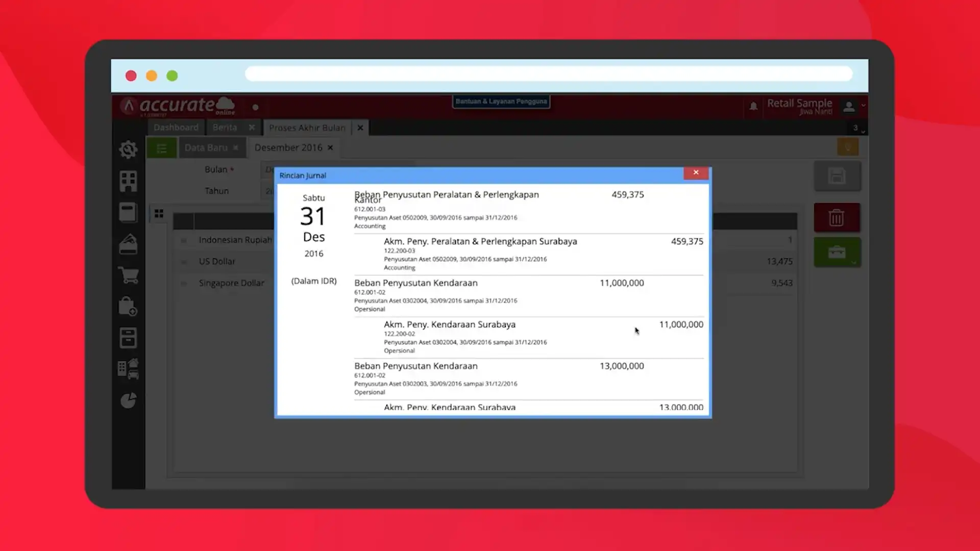Switch to the Dashboard tab
This screenshot has height=551, width=980.
(176, 128)
